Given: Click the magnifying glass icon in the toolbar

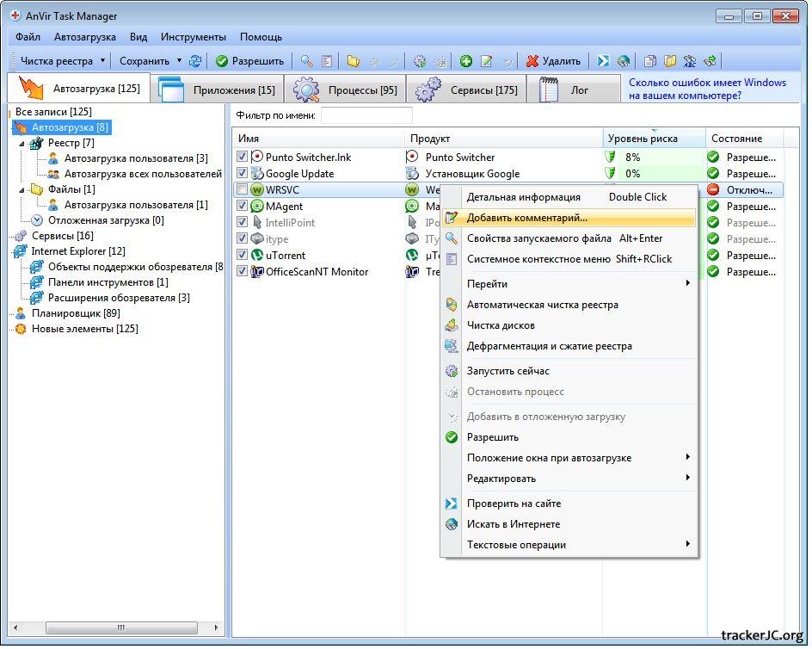Looking at the screenshot, I should pos(306,61).
